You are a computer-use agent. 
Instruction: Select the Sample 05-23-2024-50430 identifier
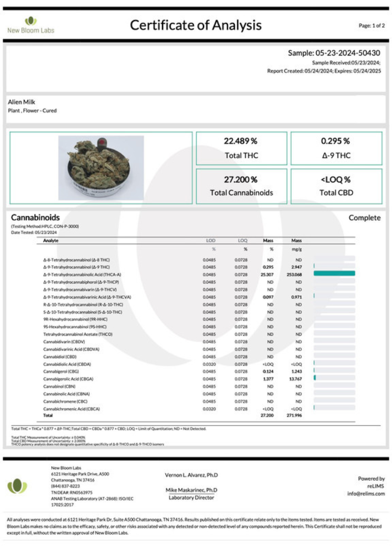pyautogui.click(x=334, y=53)
